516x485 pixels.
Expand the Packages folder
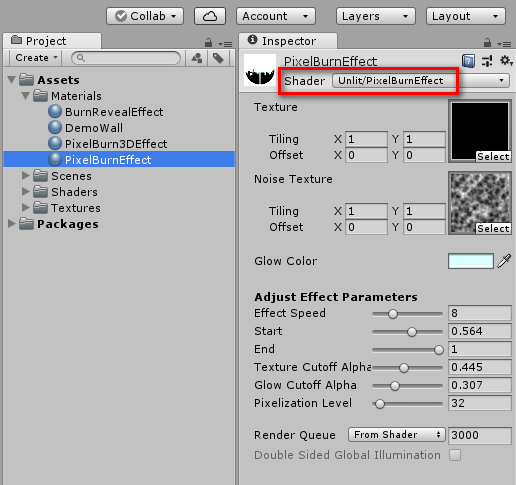12,223
